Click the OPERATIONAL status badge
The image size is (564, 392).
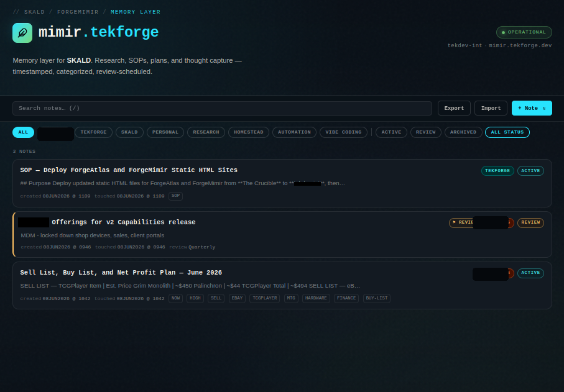click(x=524, y=32)
